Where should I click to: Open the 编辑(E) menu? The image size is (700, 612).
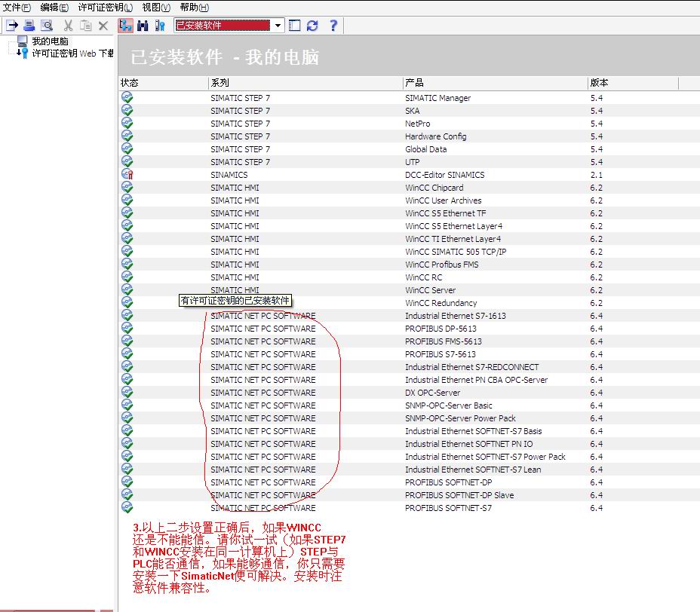(54, 7)
